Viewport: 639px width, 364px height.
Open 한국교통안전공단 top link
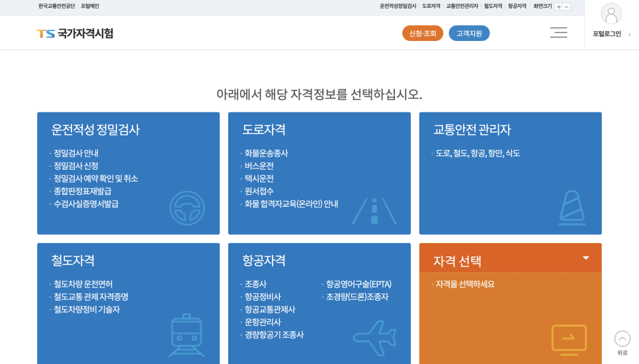(x=57, y=6)
